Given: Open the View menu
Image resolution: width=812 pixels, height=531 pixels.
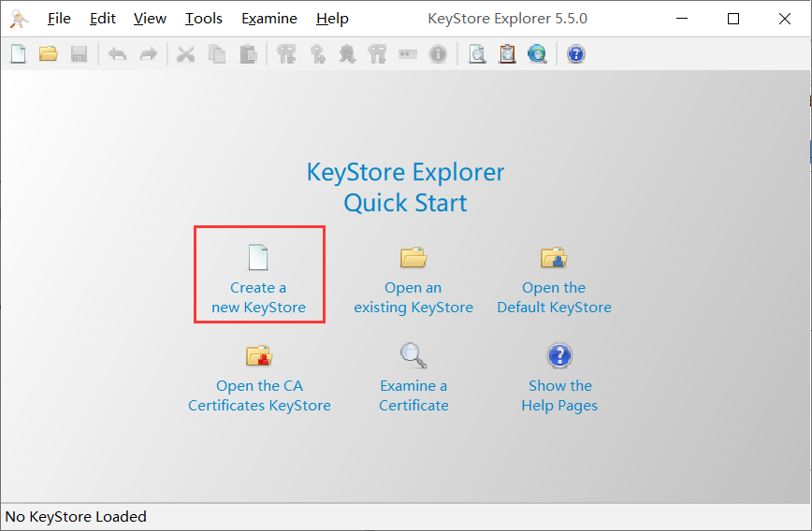Looking at the screenshot, I should [150, 19].
